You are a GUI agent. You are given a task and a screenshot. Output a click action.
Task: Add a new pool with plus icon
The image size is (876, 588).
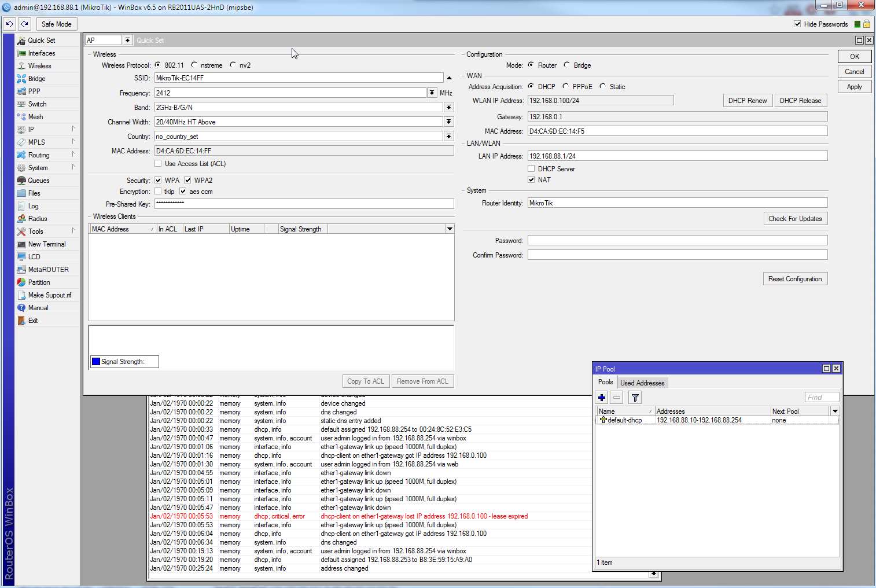[x=602, y=398]
